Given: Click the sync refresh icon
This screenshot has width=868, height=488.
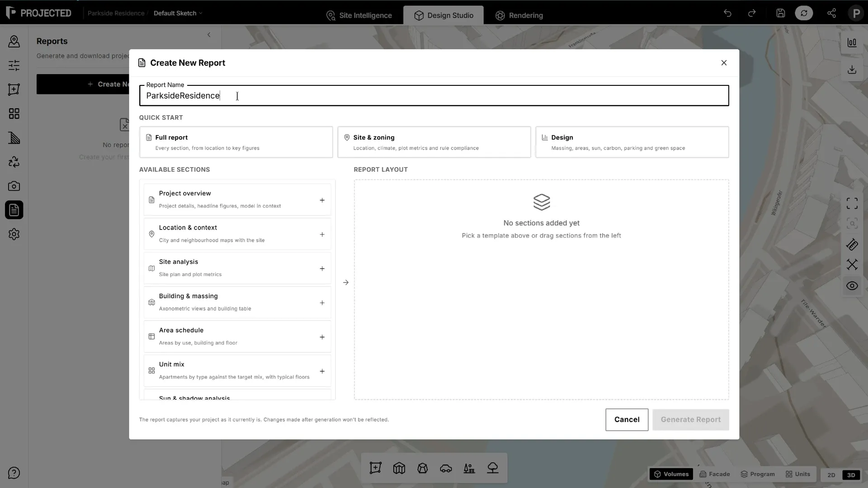Looking at the screenshot, I should (x=804, y=13).
